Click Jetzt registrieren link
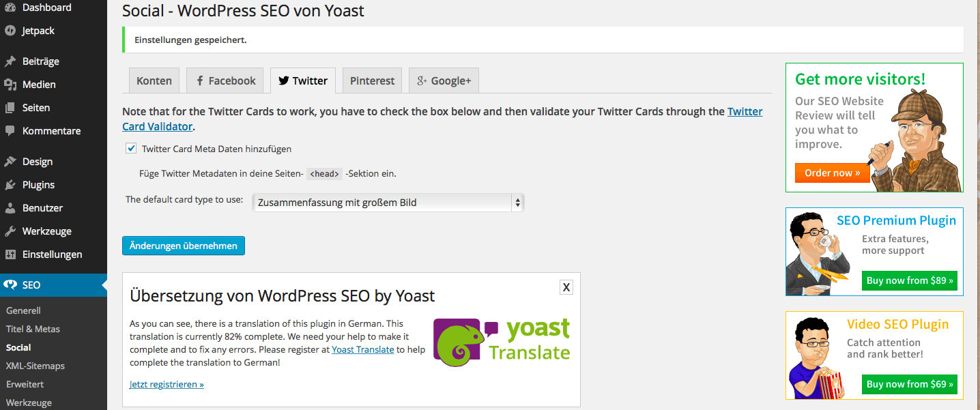 pos(167,384)
